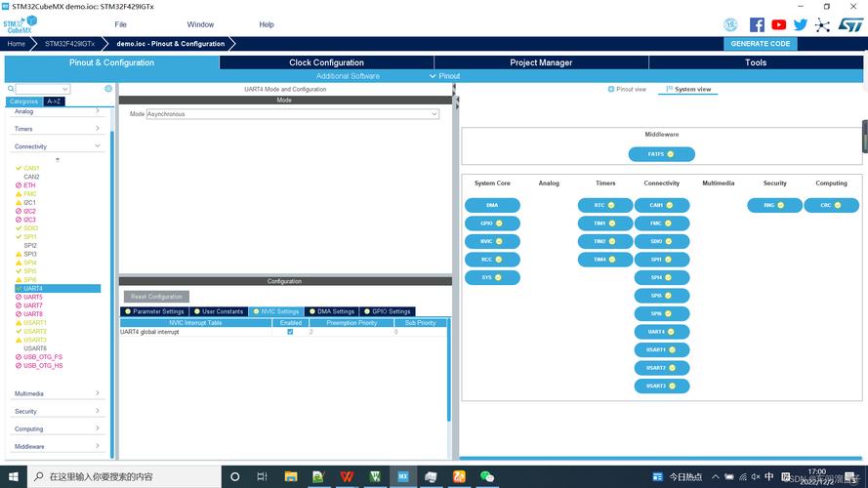Select the RCC system core block
Screen dimensions: 868x488
pyautogui.click(x=492, y=260)
